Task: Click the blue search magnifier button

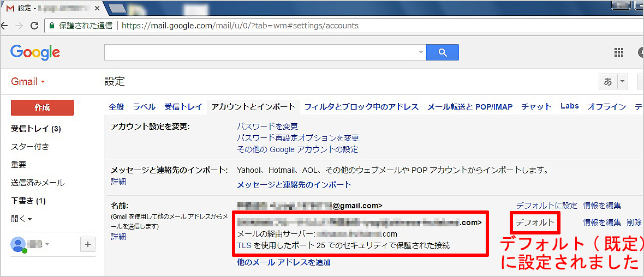Action: pyautogui.click(x=442, y=52)
